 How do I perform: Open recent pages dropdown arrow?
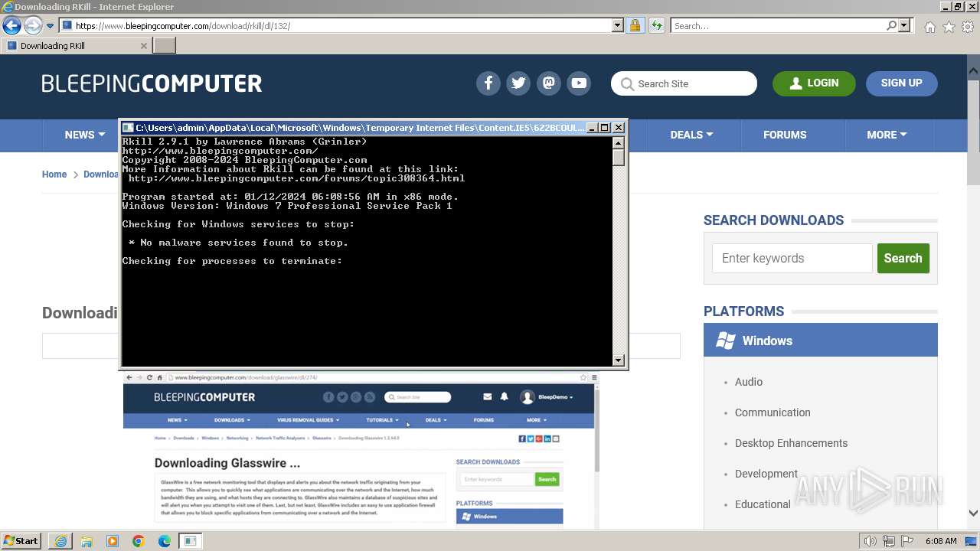click(x=50, y=26)
